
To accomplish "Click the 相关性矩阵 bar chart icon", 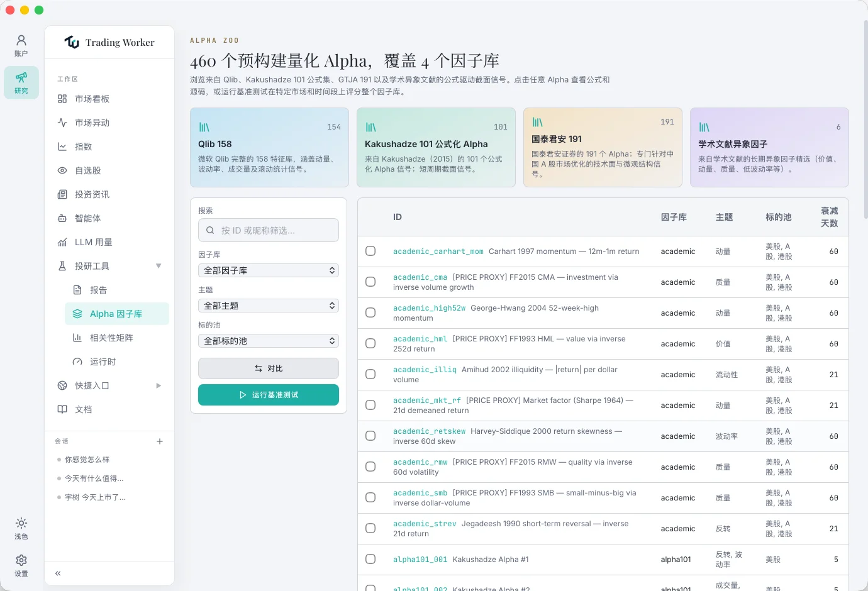I will [77, 338].
